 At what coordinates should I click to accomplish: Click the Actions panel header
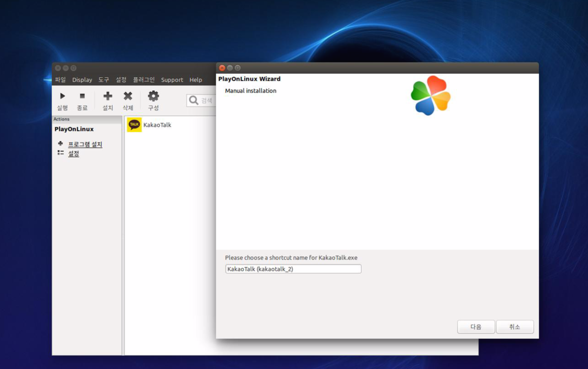coord(87,119)
